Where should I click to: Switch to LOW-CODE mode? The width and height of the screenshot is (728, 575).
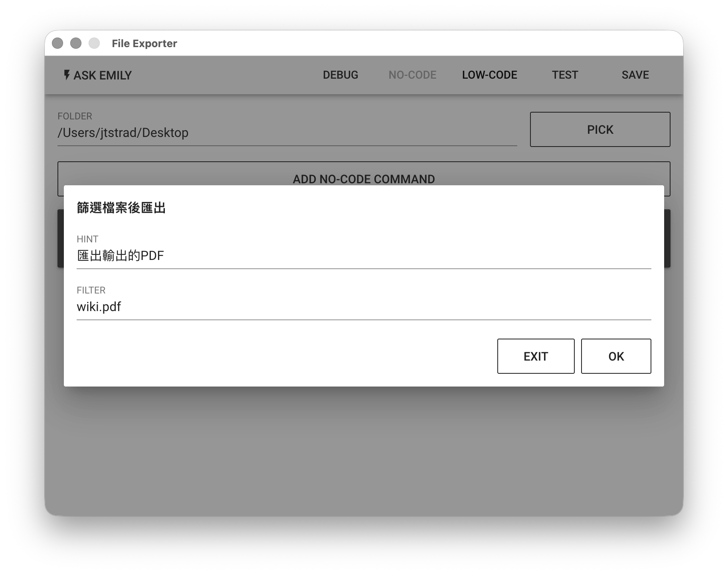(x=489, y=75)
